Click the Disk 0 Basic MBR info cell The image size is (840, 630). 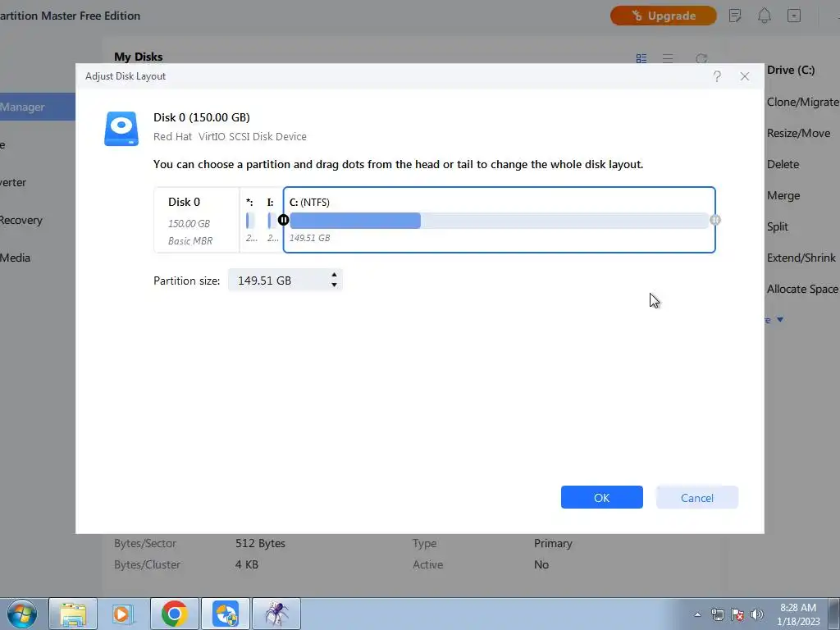pos(197,220)
